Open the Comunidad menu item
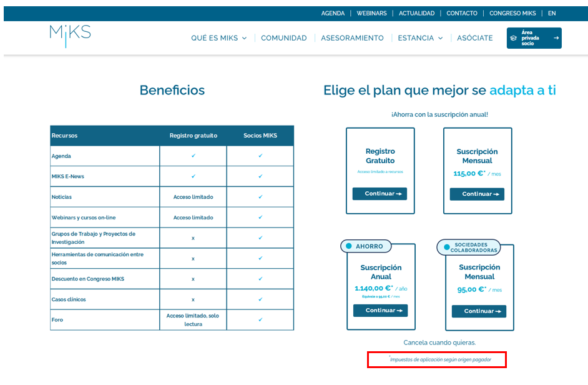The image size is (588, 385). 284,38
